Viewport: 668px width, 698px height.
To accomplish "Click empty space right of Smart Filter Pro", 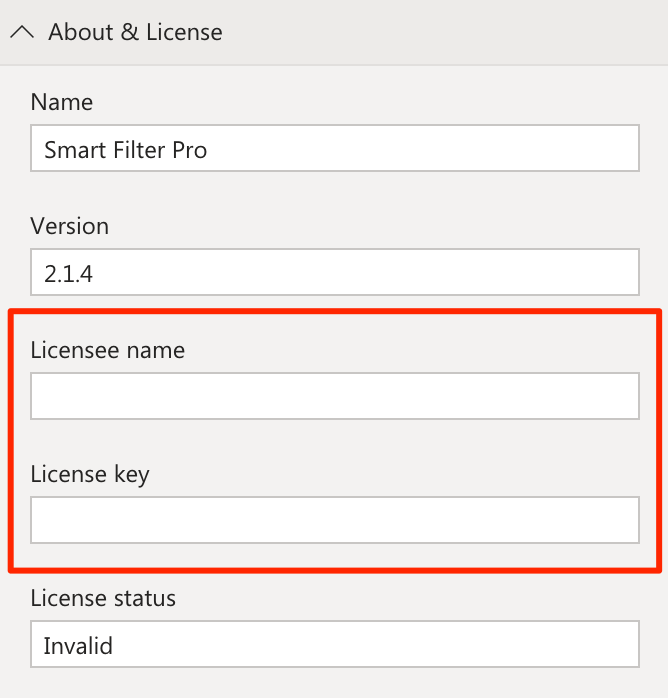I will (423, 148).
